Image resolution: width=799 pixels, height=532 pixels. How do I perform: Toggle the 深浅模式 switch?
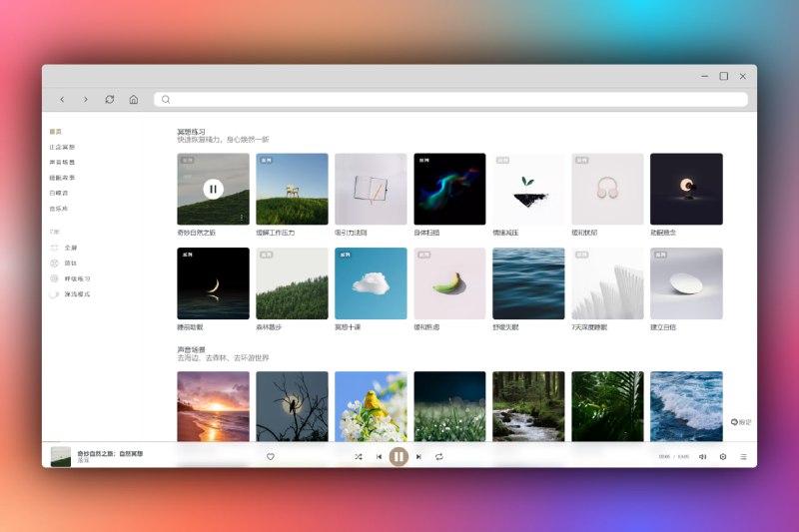[x=54, y=294]
